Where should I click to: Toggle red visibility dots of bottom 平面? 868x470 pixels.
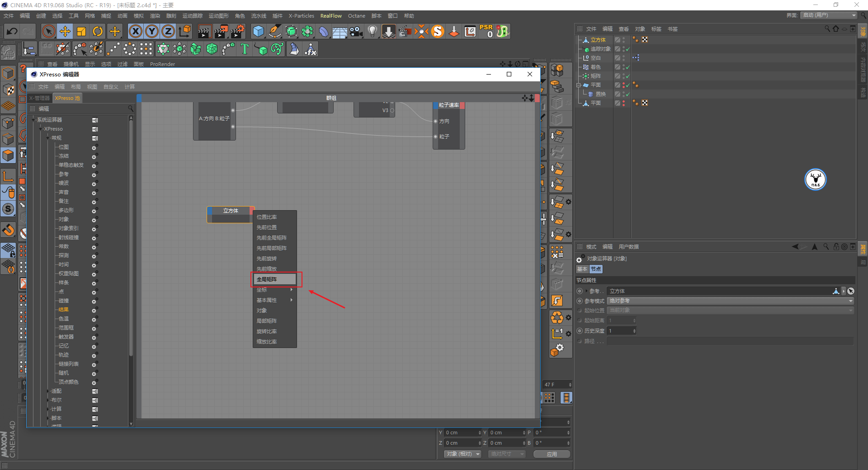coord(623,103)
